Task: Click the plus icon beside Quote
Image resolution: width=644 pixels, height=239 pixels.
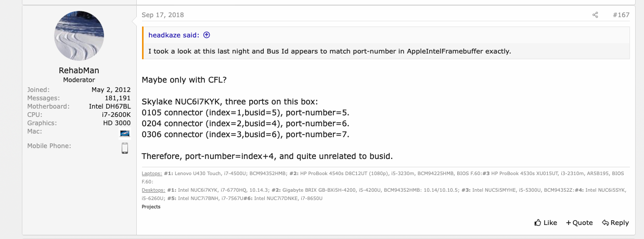Action: click(x=569, y=223)
